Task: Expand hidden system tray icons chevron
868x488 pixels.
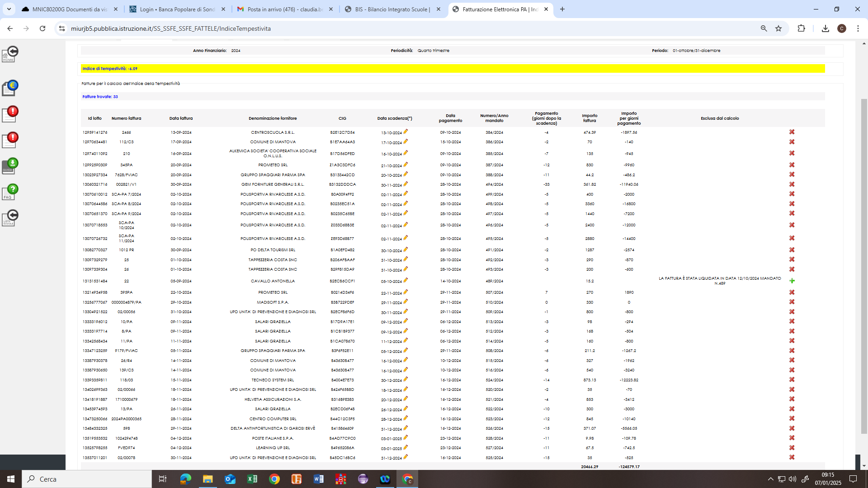Action: click(x=770, y=479)
